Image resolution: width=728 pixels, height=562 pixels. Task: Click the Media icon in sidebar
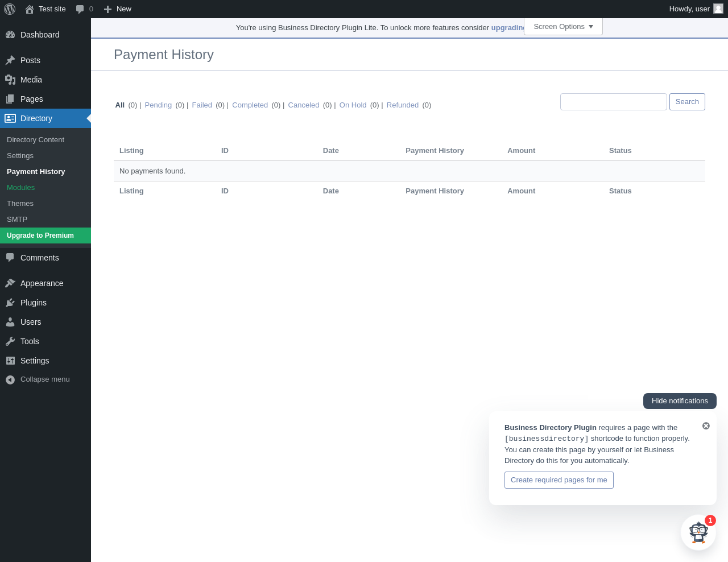10,80
